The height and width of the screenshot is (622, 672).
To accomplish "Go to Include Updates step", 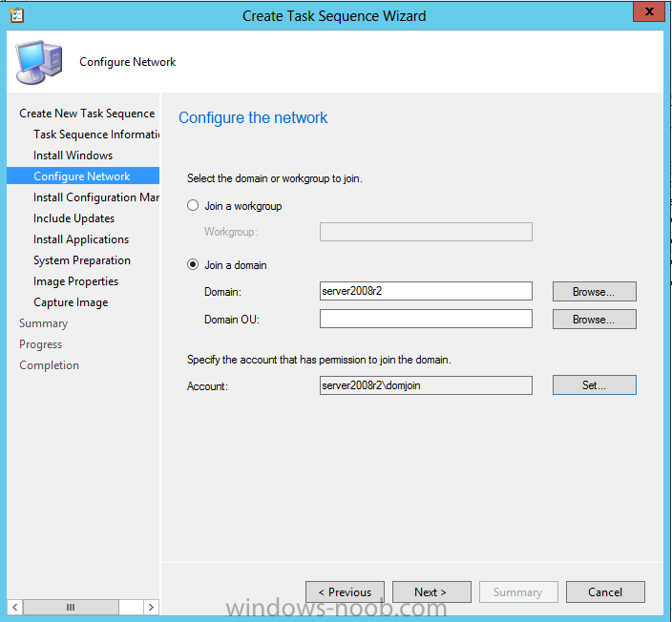I will [x=73, y=218].
